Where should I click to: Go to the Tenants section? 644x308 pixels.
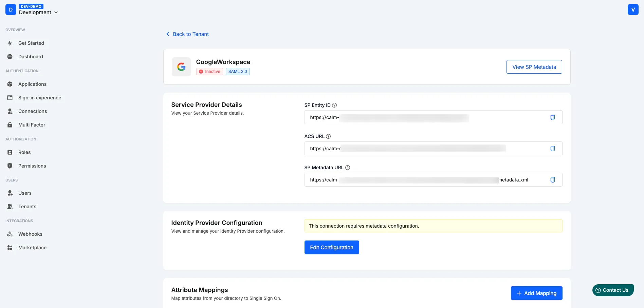(x=27, y=206)
